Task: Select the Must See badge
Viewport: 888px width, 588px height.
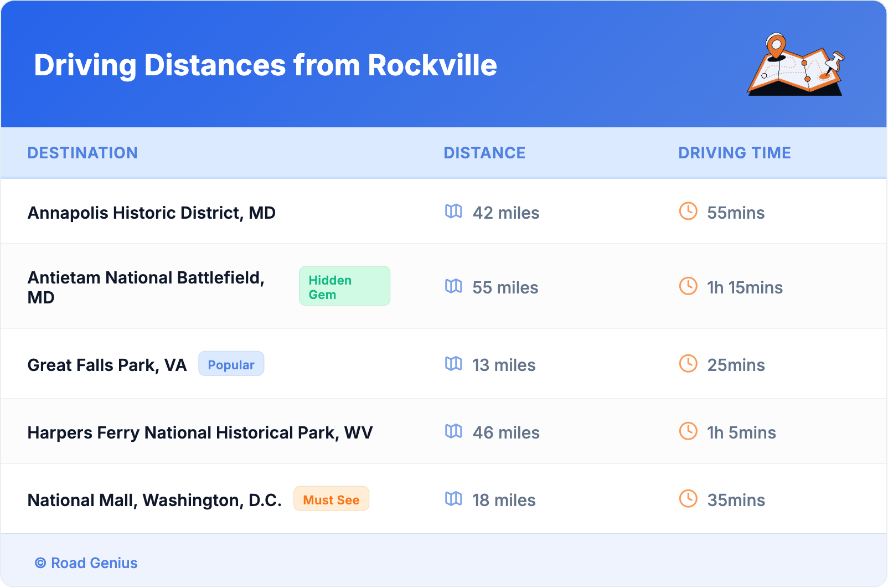Action: click(x=331, y=499)
